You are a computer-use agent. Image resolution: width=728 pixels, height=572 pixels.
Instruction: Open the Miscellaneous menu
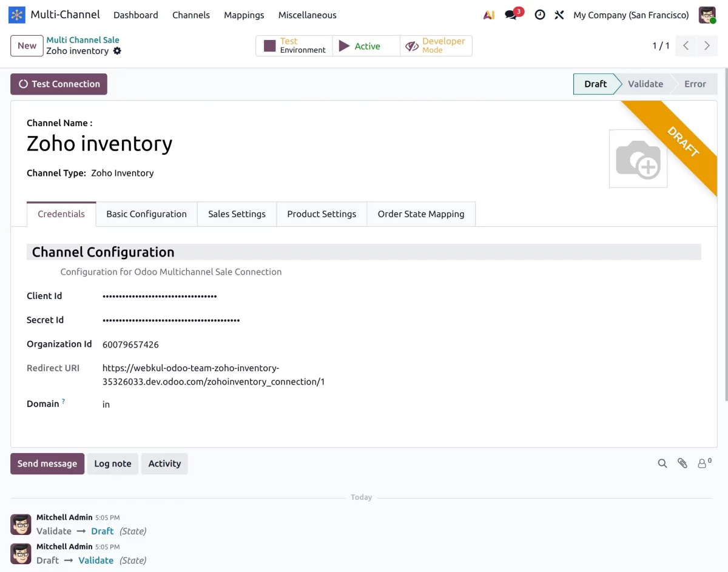click(x=308, y=15)
